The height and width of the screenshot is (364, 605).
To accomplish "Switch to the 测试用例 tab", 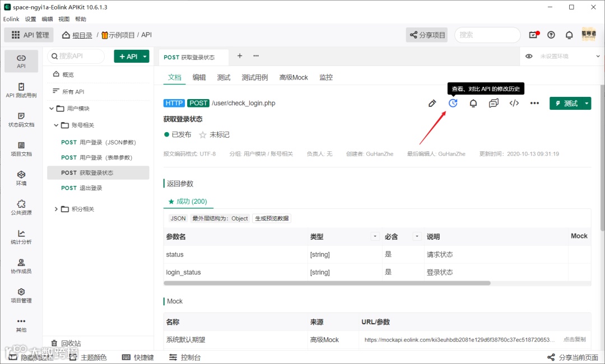I will tap(255, 77).
